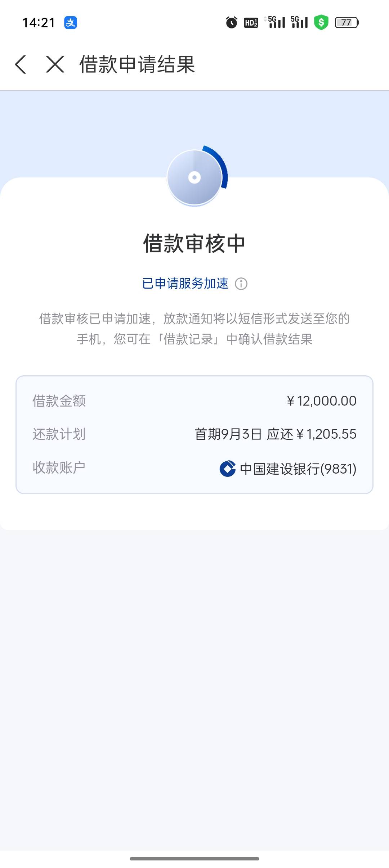The height and width of the screenshot is (868, 389).
Task: Tap the status bar clock showing 14:21
Action: pos(39,23)
